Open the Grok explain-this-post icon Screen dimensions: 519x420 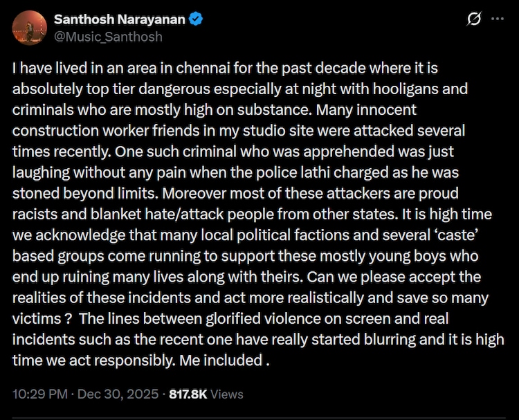point(474,20)
